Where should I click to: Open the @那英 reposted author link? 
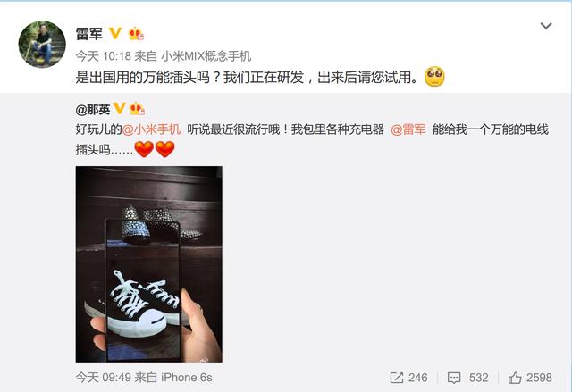[x=93, y=109]
